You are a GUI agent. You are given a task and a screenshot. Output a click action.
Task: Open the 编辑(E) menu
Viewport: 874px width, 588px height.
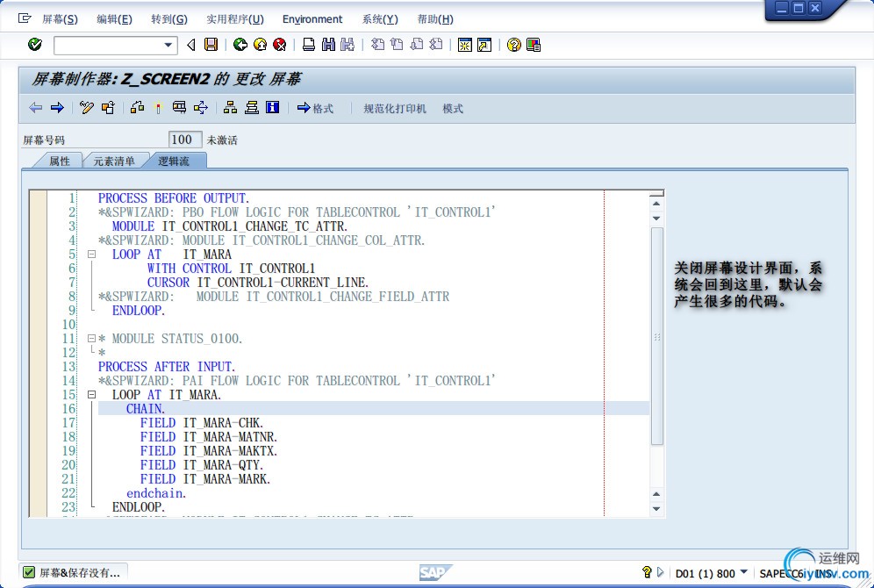[x=114, y=19]
